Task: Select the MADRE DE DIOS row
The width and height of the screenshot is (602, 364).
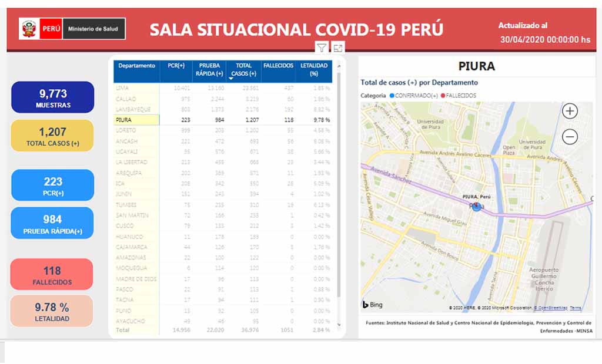Action: [223, 279]
